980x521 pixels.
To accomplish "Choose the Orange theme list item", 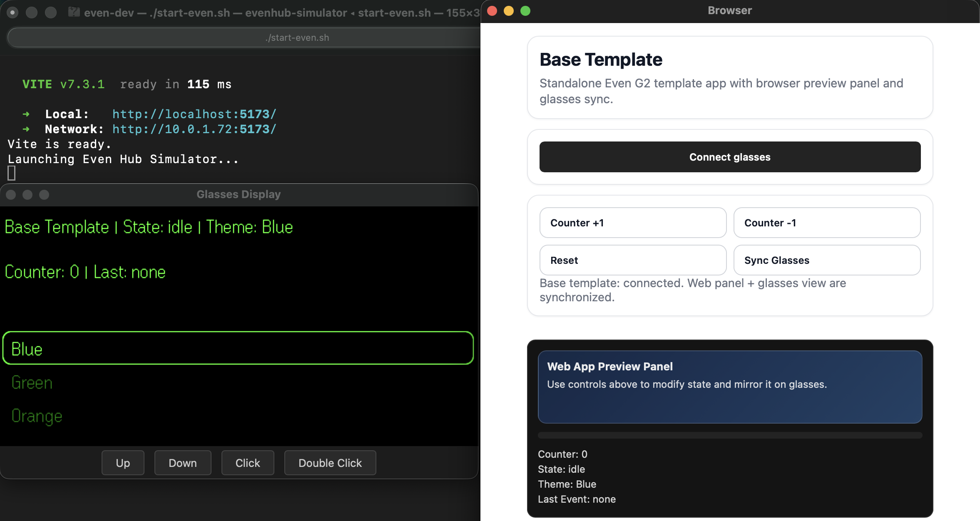I will click(238, 416).
